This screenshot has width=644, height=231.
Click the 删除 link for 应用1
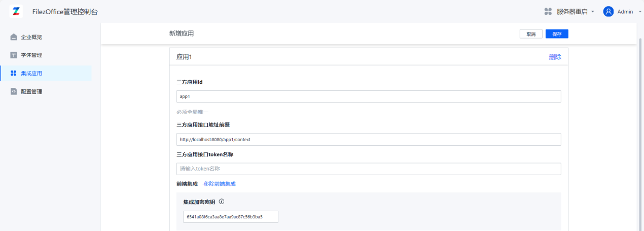(x=555, y=57)
